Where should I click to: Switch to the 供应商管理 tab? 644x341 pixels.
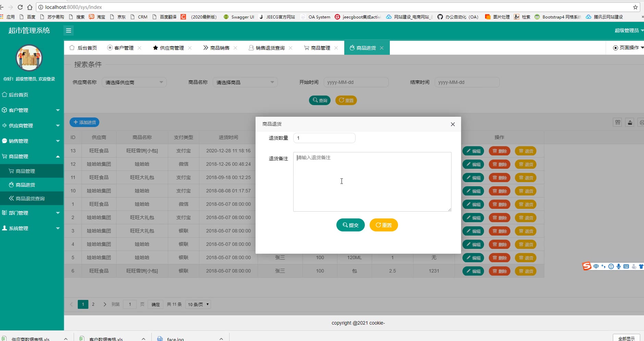pos(172,48)
